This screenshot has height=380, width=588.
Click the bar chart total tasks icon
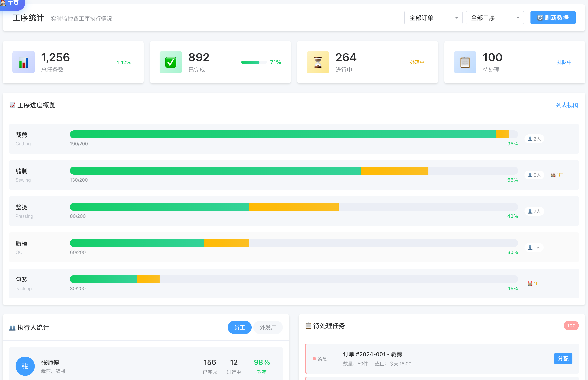[x=23, y=62]
